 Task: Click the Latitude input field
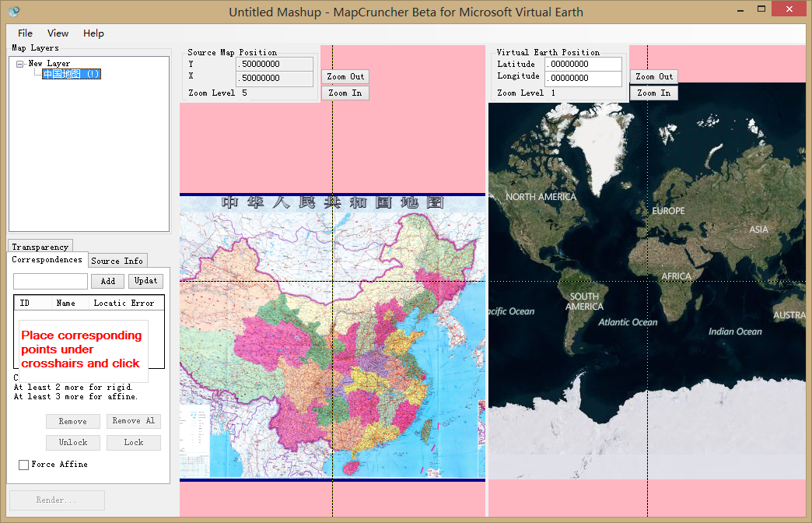(x=583, y=65)
